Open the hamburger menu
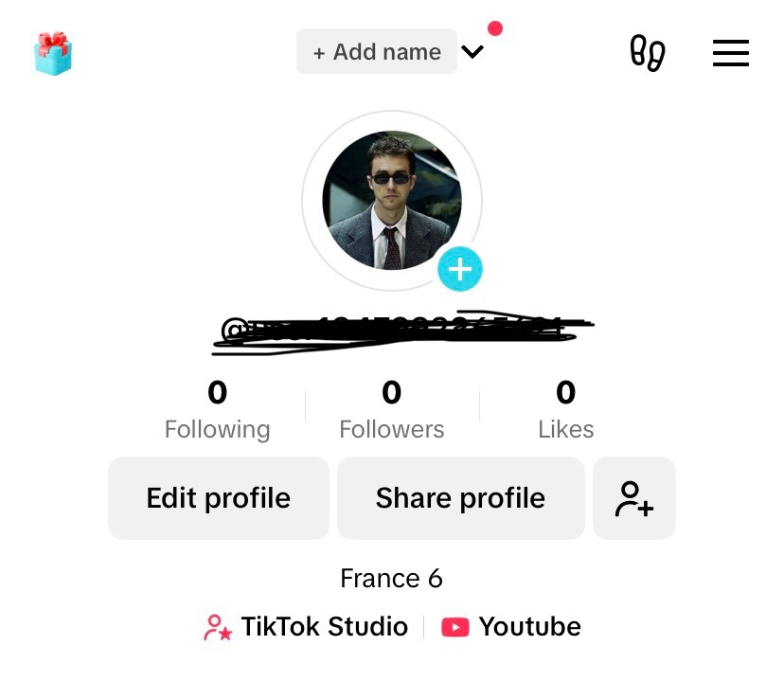This screenshot has height=681, width=784. click(x=730, y=52)
